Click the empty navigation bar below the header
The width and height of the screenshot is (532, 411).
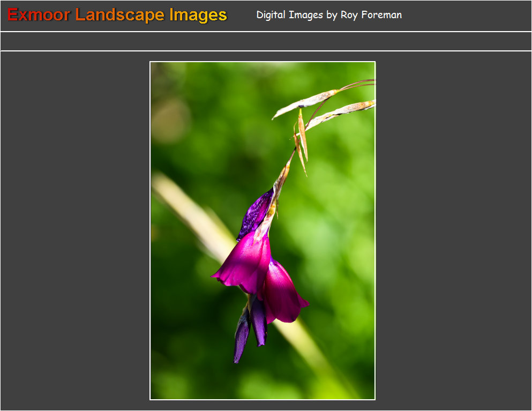point(266,41)
